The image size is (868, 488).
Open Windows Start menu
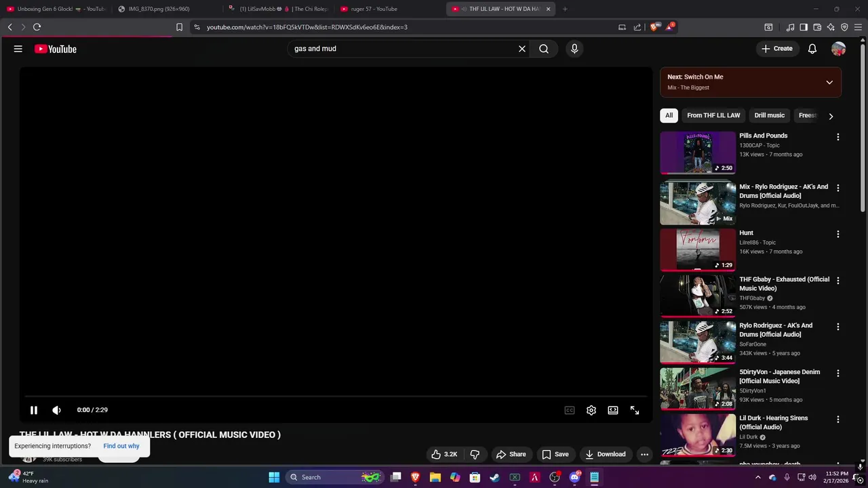pyautogui.click(x=274, y=477)
